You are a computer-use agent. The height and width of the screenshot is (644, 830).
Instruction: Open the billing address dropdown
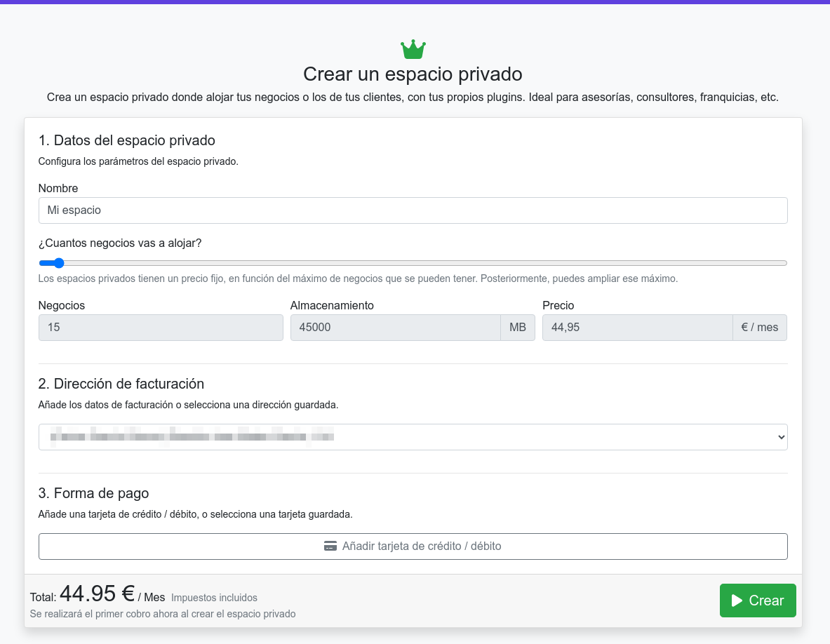[413, 437]
